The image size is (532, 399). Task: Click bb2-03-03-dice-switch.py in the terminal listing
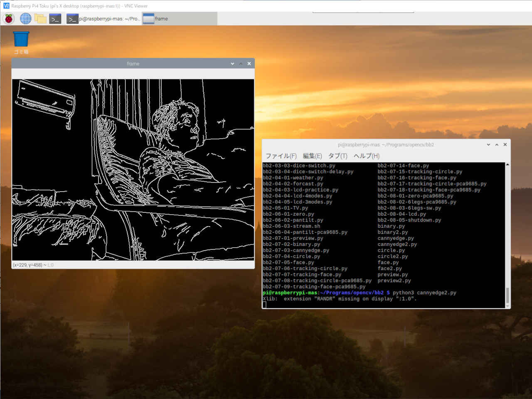[x=299, y=165]
